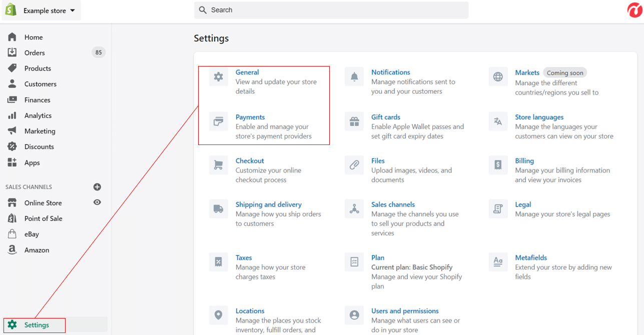Open the Billing settings link
Viewport: 644px width, 335px height.
pyautogui.click(x=524, y=160)
